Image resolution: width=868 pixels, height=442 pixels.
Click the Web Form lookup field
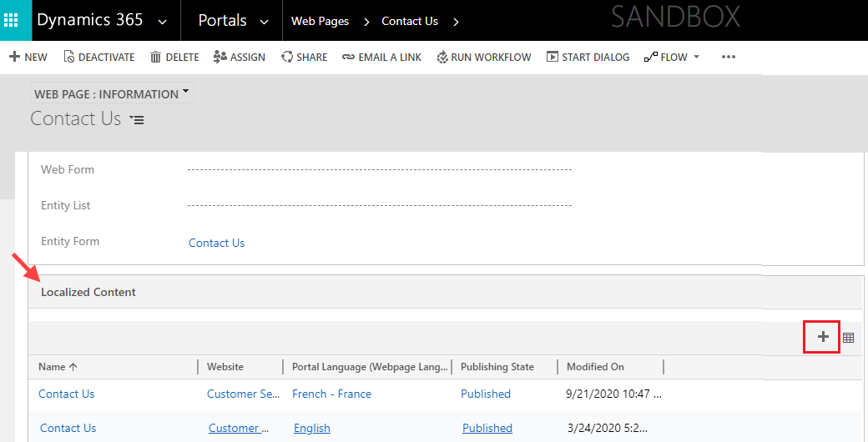coord(380,169)
